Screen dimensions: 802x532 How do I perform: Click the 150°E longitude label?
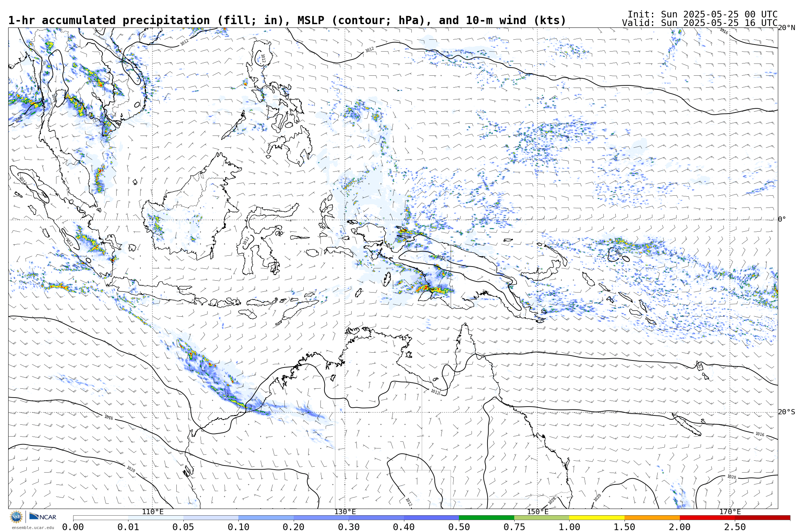tap(538, 512)
